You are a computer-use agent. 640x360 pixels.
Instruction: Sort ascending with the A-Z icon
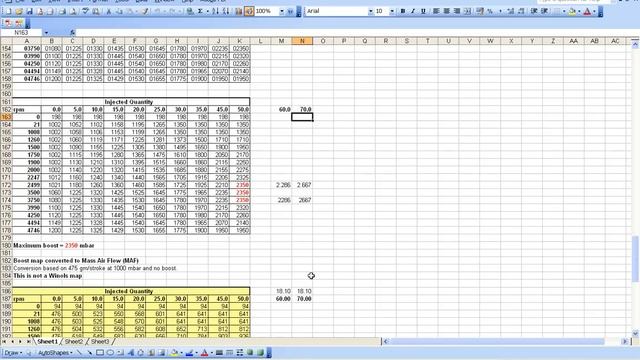215,11
